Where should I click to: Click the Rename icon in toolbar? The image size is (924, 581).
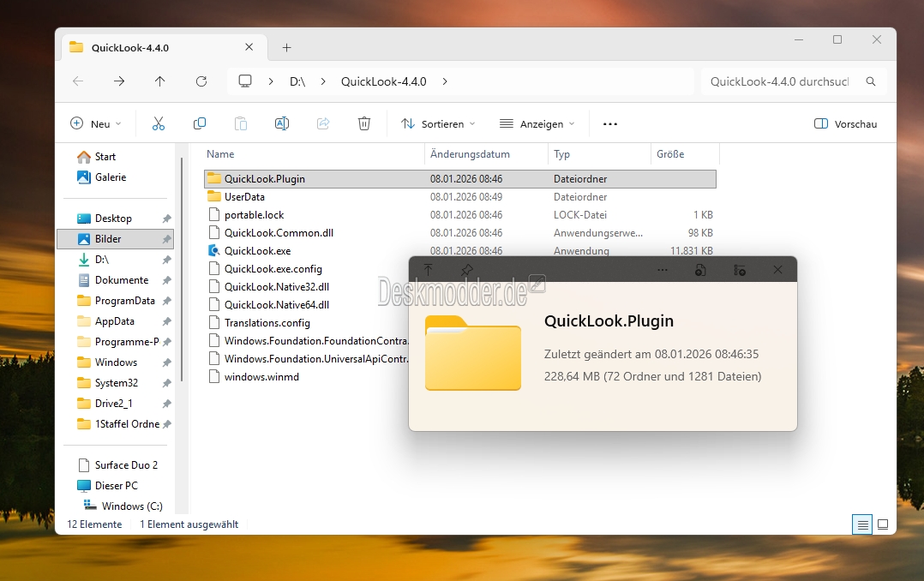[281, 124]
